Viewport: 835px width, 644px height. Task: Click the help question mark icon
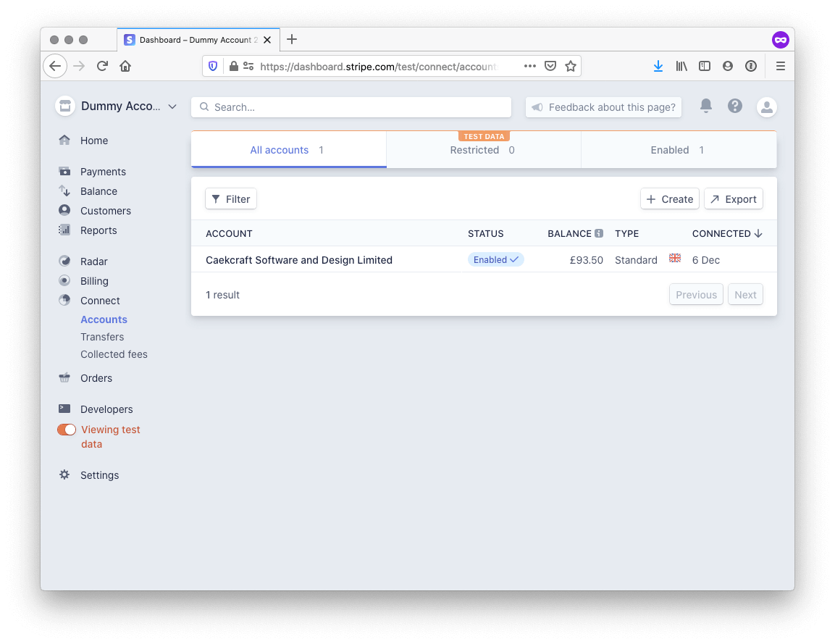point(734,106)
